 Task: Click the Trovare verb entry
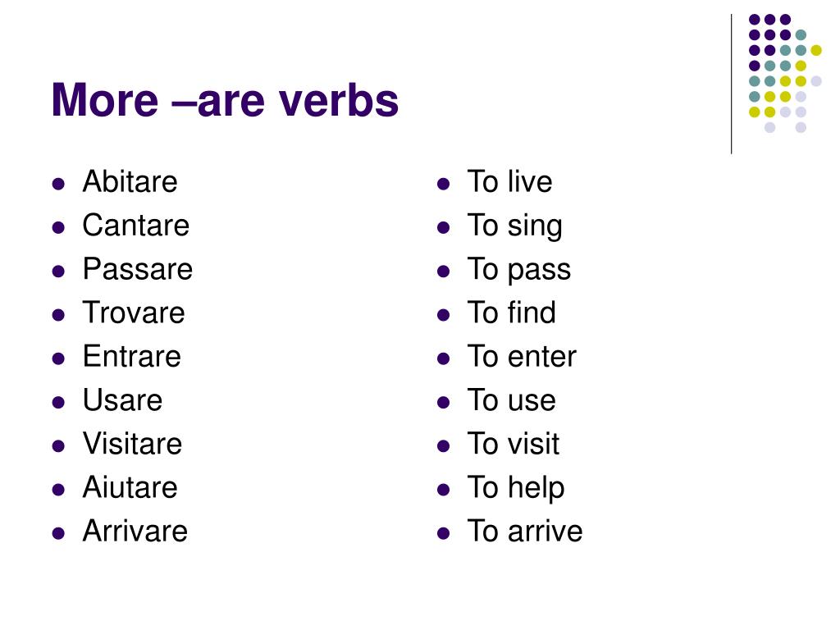[x=134, y=313]
